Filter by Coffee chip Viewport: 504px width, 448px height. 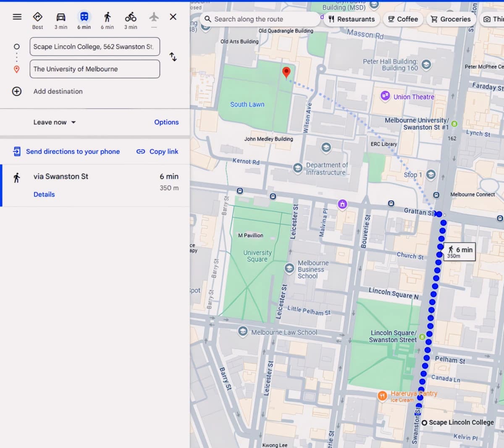[403, 19]
